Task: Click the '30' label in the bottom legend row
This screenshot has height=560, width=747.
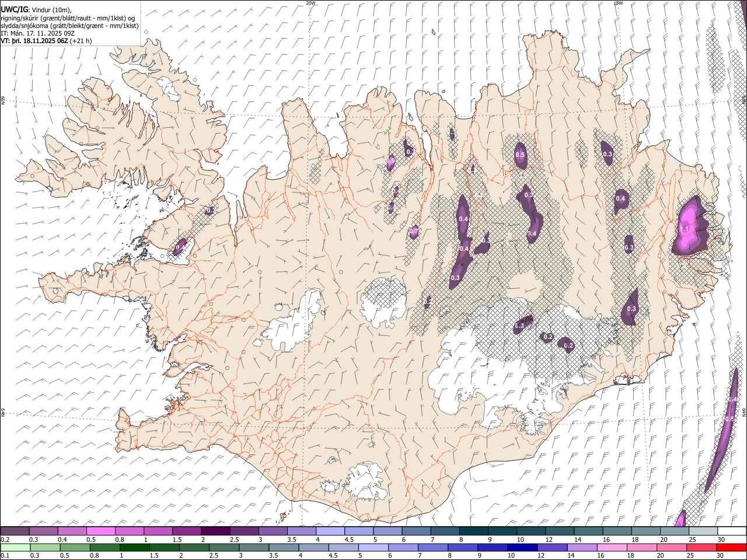Action: 721,555
